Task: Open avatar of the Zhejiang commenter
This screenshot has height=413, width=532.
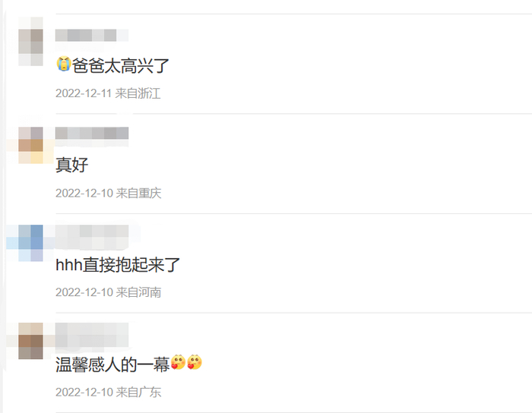Action: pos(30,41)
